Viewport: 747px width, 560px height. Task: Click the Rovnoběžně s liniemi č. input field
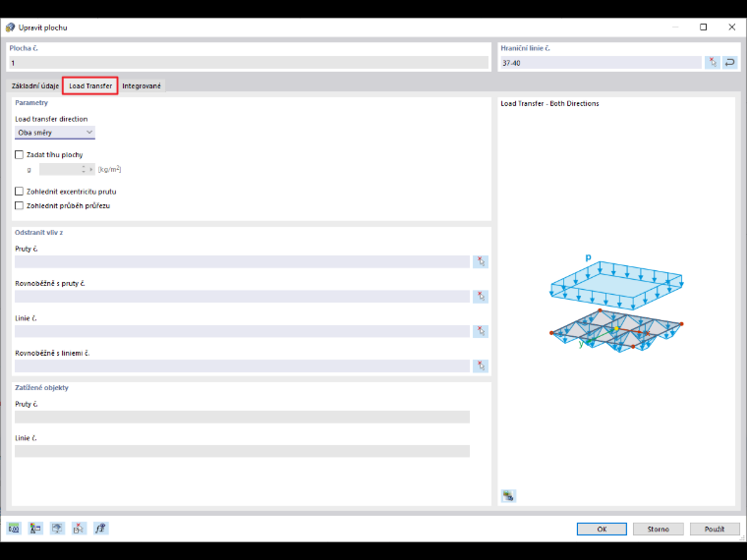pyautogui.click(x=242, y=365)
